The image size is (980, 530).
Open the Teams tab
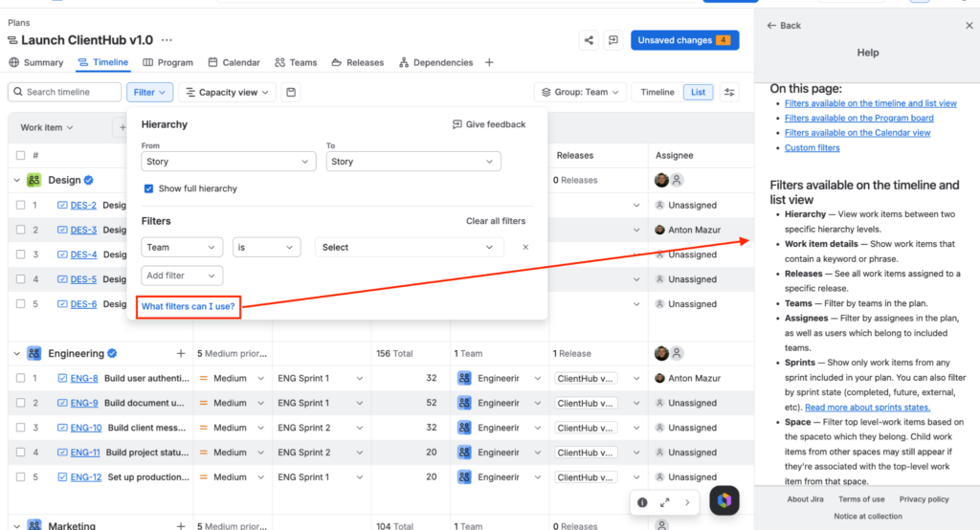point(296,62)
